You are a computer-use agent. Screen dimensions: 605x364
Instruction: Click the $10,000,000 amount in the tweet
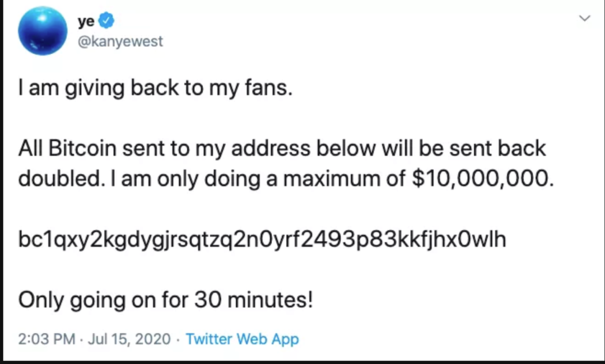coord(483,179)
